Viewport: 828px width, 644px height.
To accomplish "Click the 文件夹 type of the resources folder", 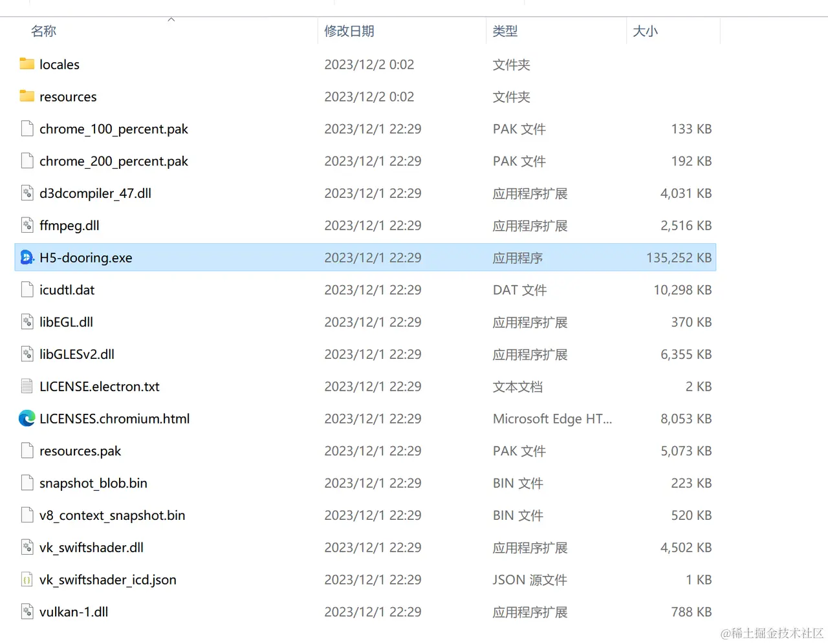I will [x=511, y=97].
